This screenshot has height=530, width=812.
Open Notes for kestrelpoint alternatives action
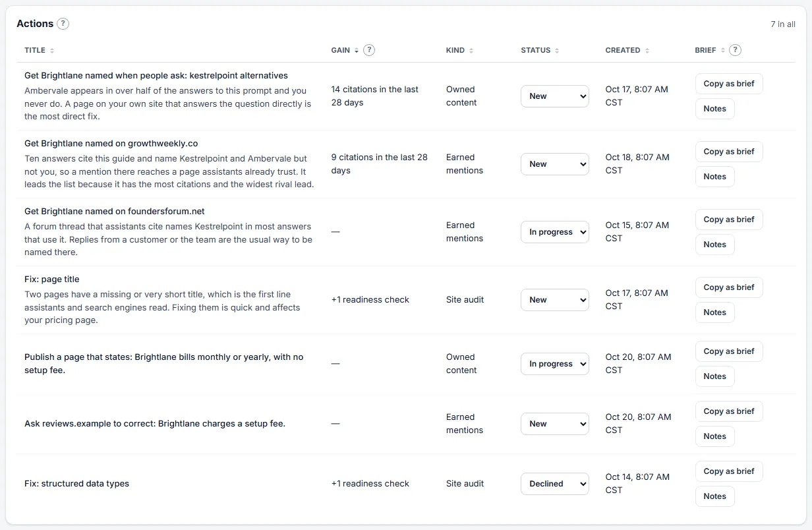pos(714,109)
